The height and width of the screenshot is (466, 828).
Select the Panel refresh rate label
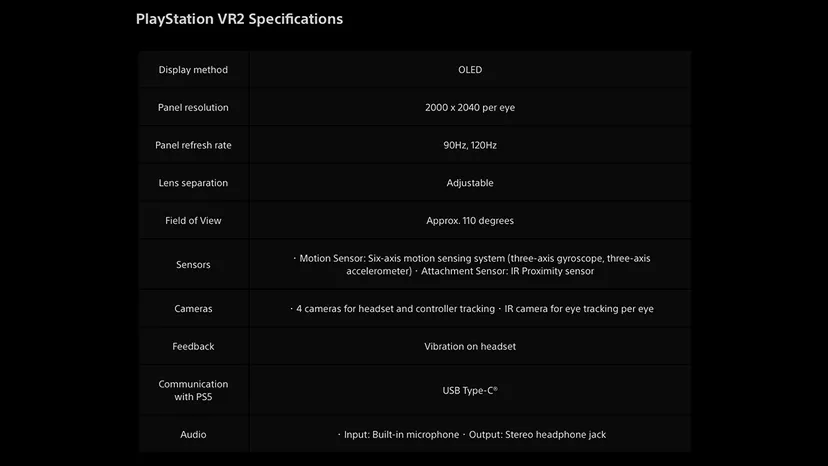[193, 145]
